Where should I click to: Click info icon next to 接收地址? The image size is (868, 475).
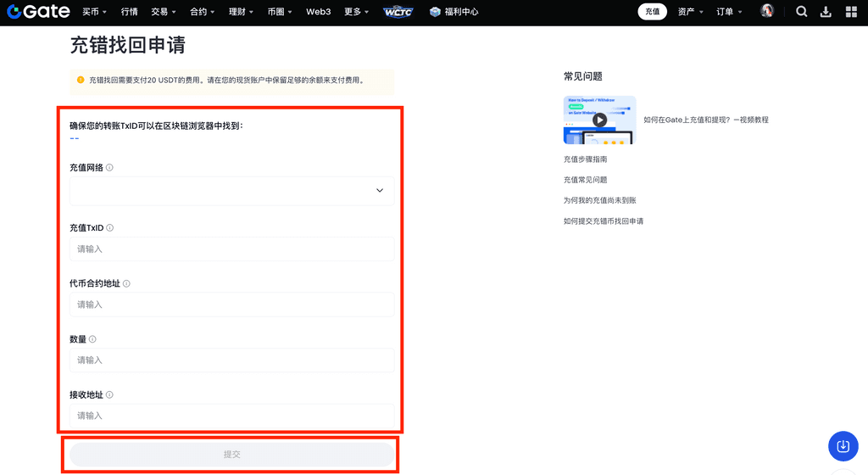tap(110, 395)
